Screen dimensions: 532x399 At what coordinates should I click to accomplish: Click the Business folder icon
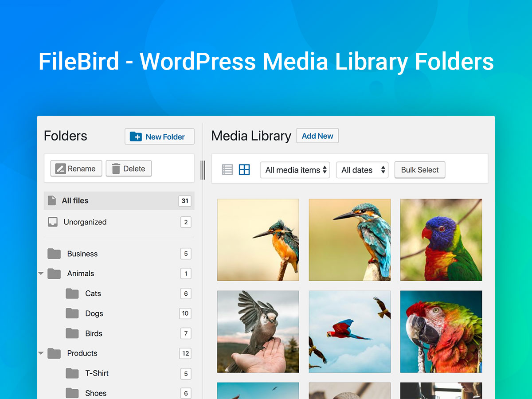click(54, 254)
